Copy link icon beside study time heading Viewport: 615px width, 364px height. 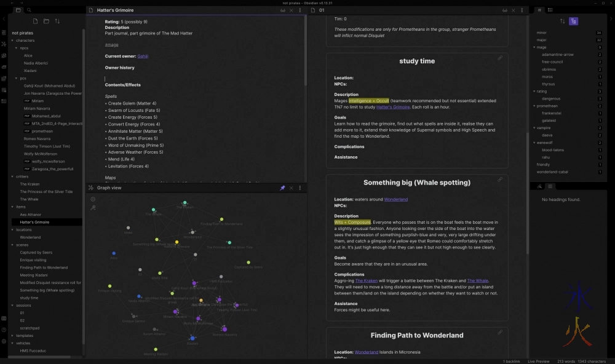pyautogui.click(x=500, y=58)
